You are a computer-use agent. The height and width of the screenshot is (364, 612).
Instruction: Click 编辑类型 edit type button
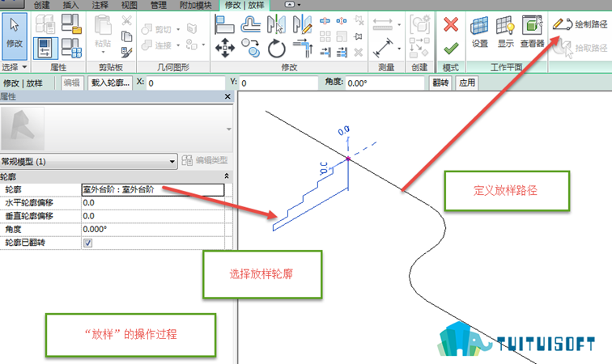[205, 160]
